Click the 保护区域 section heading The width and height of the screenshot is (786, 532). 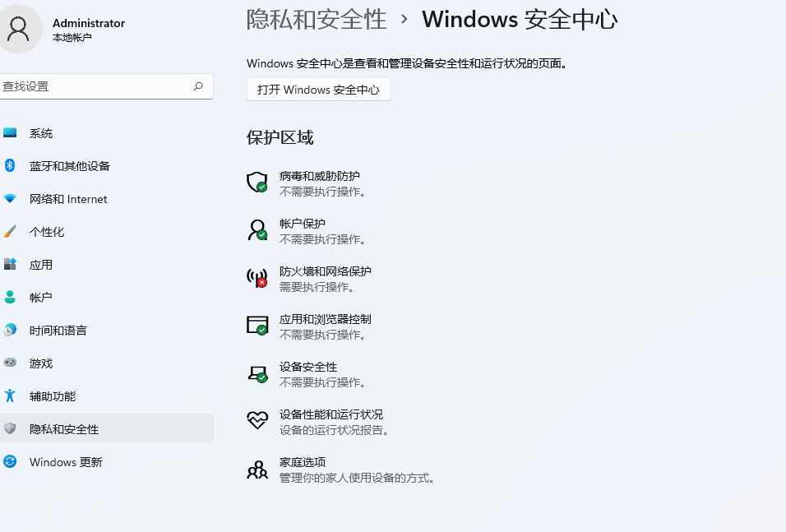click(x=280, y=137)
